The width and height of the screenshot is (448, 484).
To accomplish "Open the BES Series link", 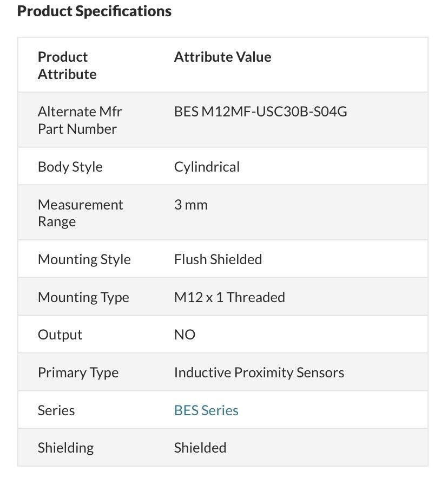I will [x=206, y=410].
